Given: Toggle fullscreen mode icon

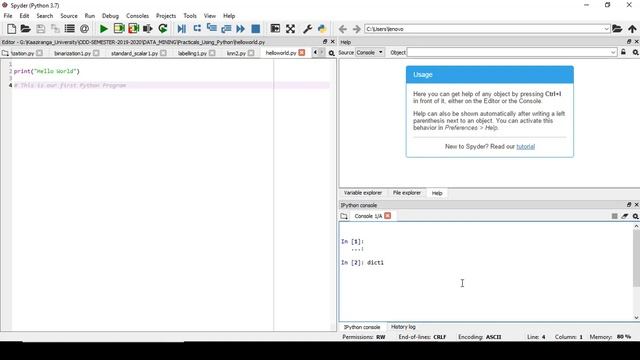Looking at the screenshot, I should pos(290,29).
